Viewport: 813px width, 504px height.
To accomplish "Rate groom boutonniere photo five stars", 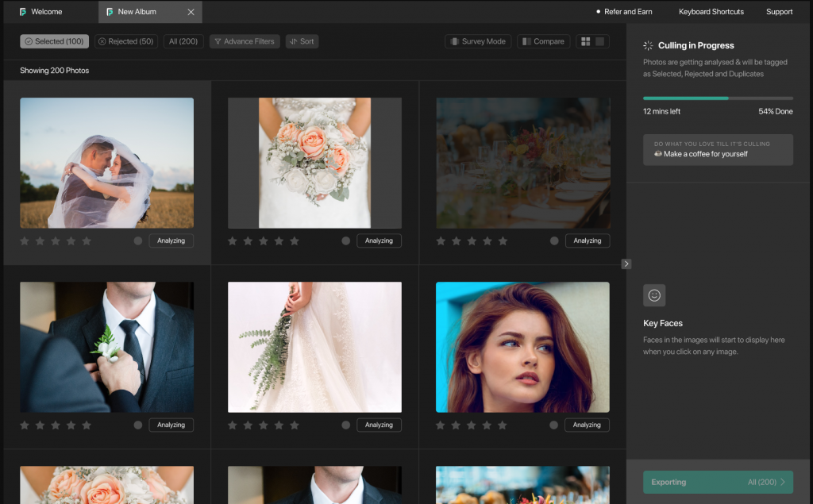I will [87, 425].
